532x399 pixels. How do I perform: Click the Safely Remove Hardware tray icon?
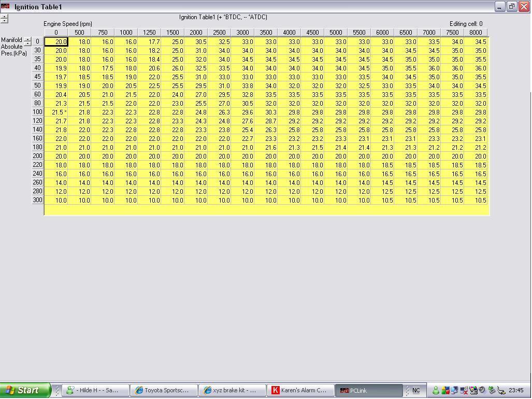pos(492,390)
